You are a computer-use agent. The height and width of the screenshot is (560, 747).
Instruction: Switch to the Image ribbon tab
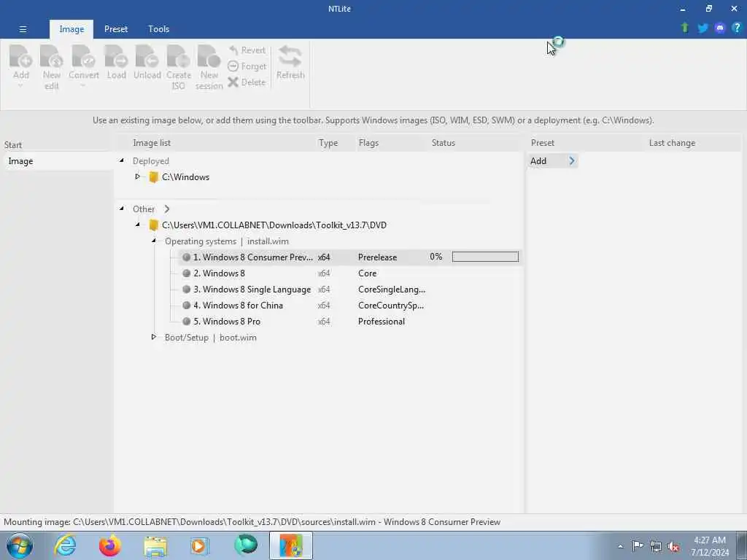(71, 29)
